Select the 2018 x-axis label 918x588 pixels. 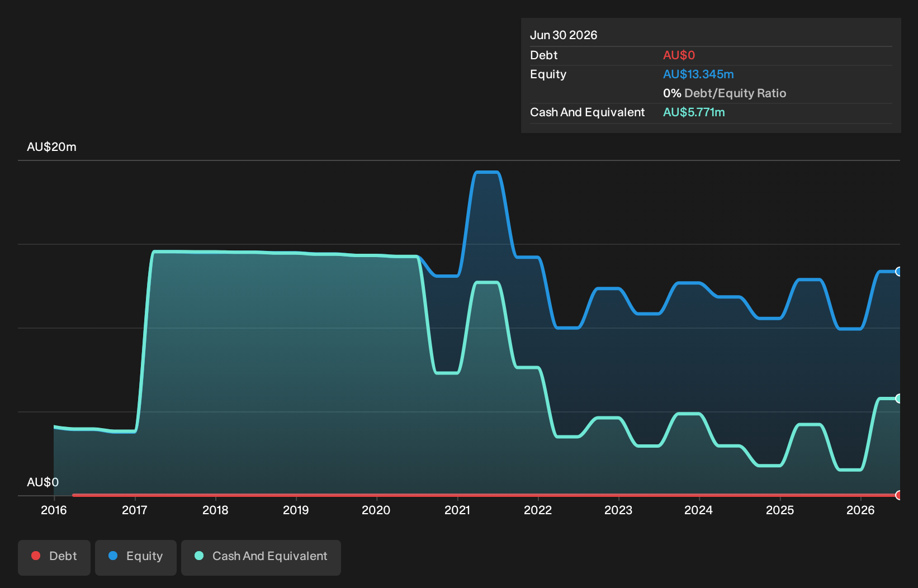(x=215, y=510)
